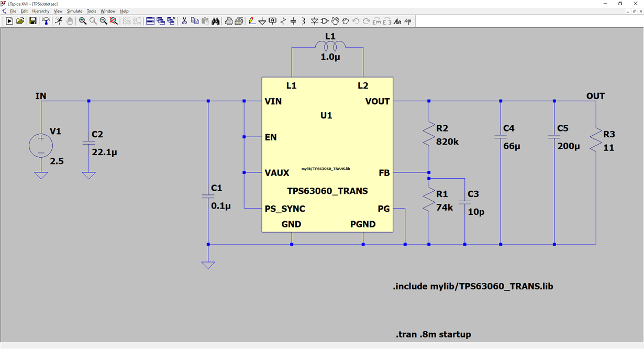Select the Rotate tool icon
Screen dimensions: 644x349
(376, 21)
